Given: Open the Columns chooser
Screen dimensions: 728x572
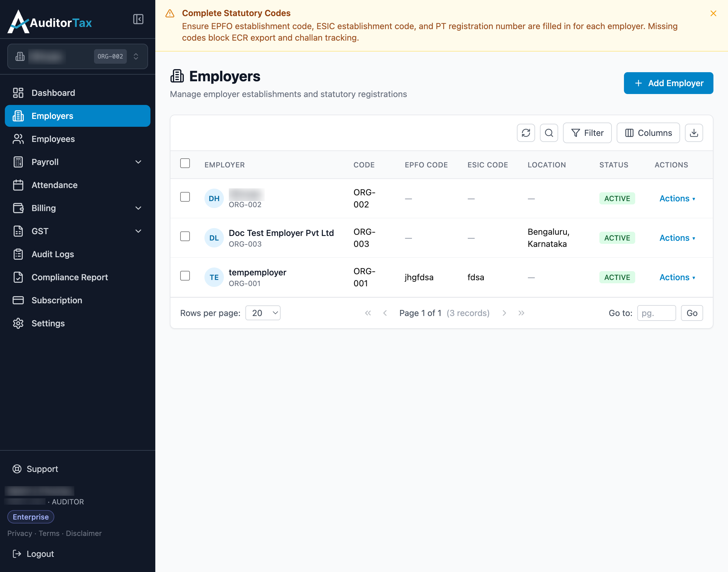Looking at the screenshot, I should pyautogui.click(x=648, y=133).
